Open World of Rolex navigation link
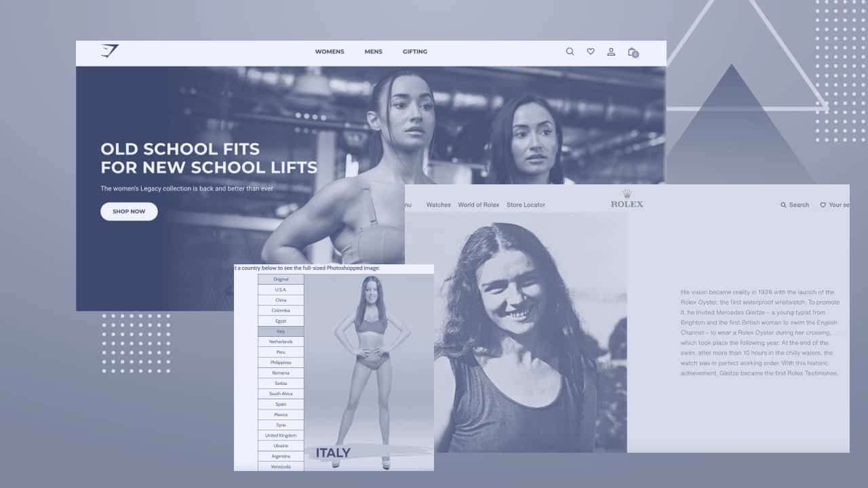The height and width of the screenshot is (488, 868). coord(479,205)
